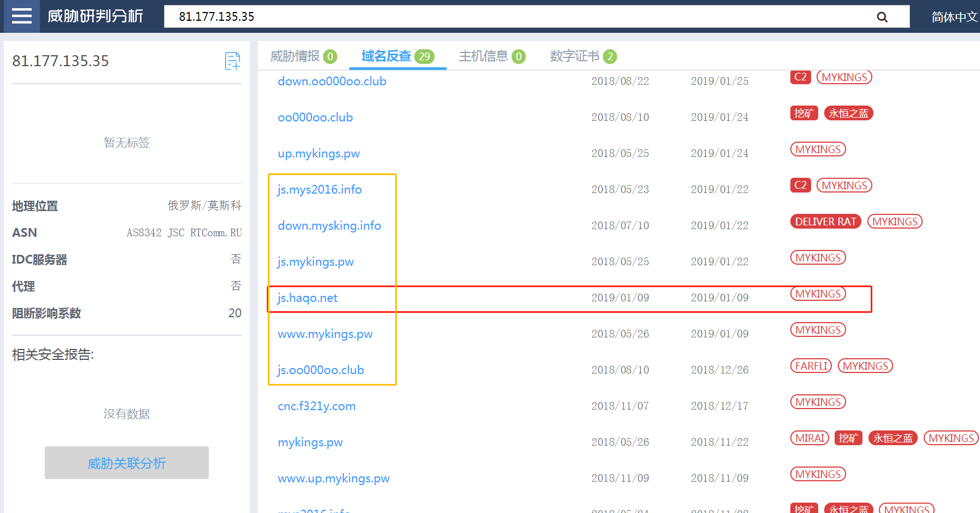Click the FARFLI tag badge
The image size is (980, 513).
(x=811, y=366)
